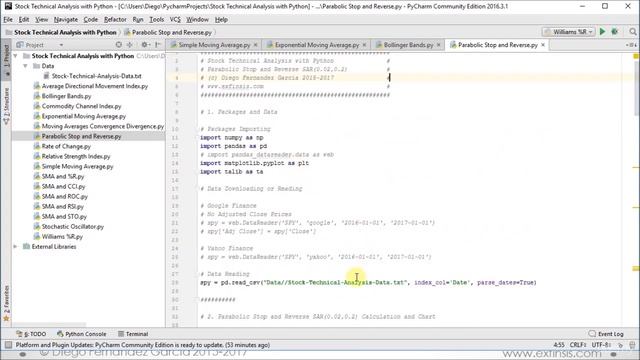Image resolution: width=640 pixels, height=360 pixels.
Task: Open the VCS menu
Action: (x=175, y=19)
